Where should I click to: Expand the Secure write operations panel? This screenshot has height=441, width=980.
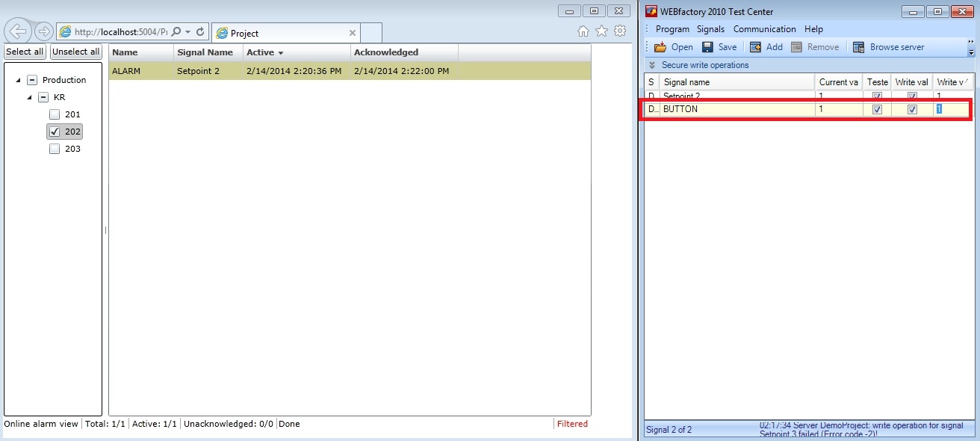[652, 65]
